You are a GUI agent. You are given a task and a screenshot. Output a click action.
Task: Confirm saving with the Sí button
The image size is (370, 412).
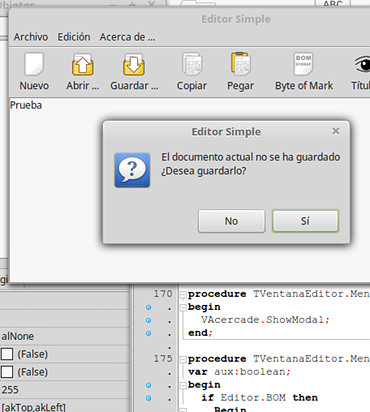305,221
